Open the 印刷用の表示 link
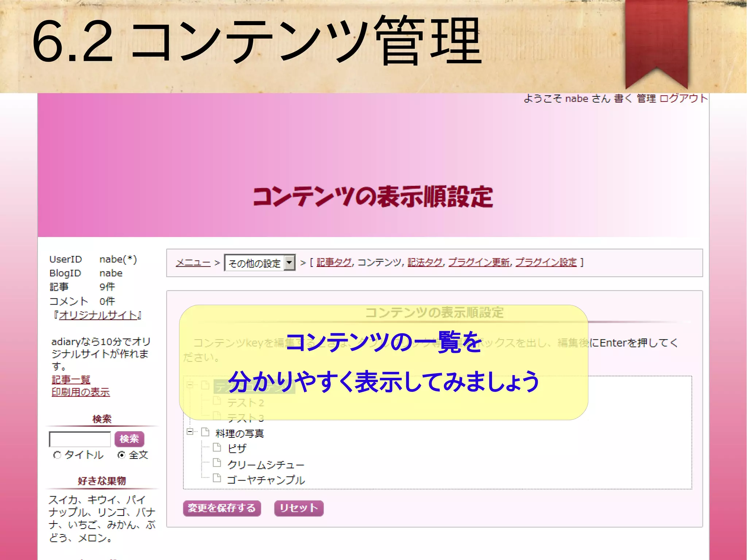Image resolution: width=747 pixels, height=560 pixels. click(81, 392)
